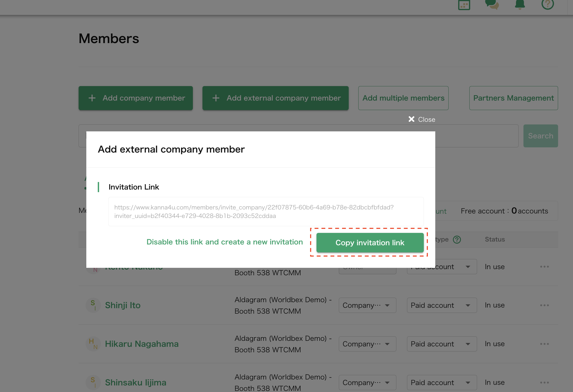Click the chat bubbles icon in header
This screenshot has width=573, height=392.
492,5
